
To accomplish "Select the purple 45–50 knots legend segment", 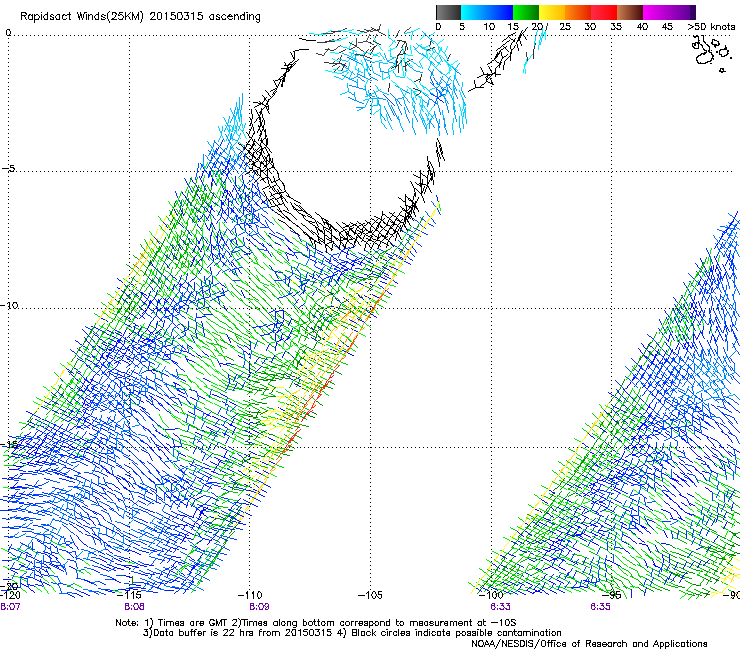I will (x=682, y=12).
